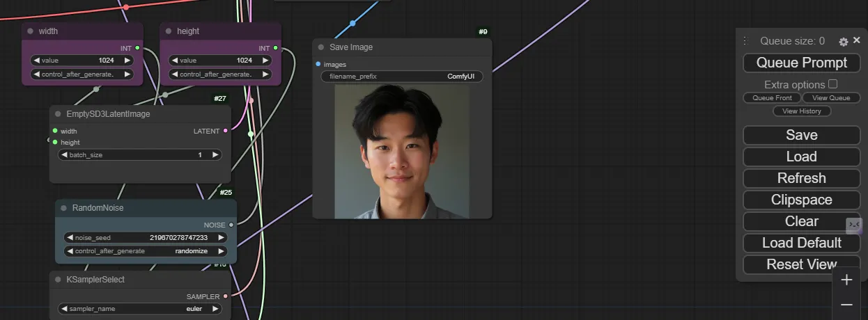Viewport: 868px width, 320px height.
Task: Increase noise_seed with the right arrow
Action: [222, 238]
